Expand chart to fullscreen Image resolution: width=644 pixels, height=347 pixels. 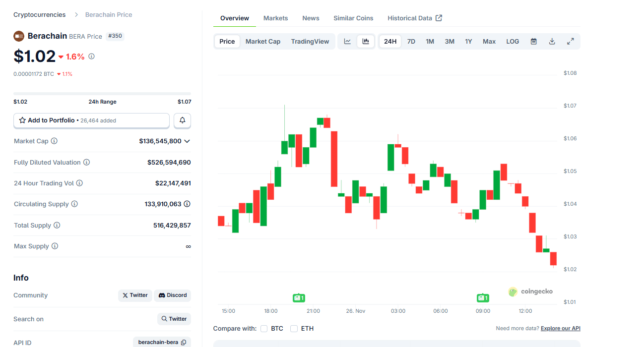point(571,42)
